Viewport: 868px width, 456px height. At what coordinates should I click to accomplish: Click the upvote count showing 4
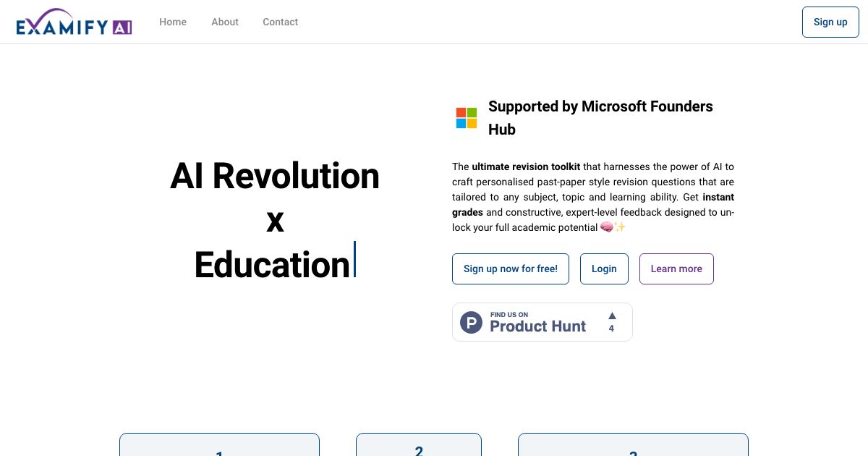611,329
